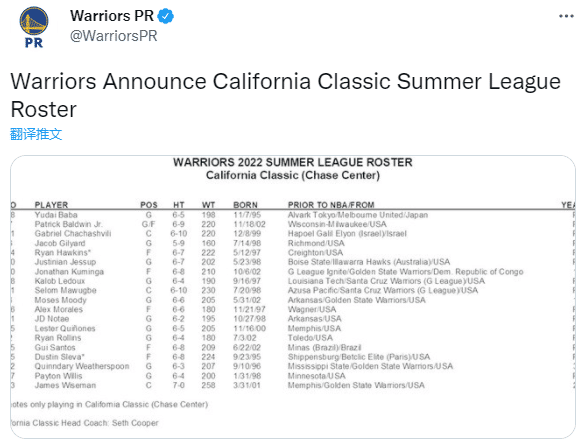Open the @WarriorsPR handle link
Viewport: 588px width, 444px height.
(114, 36)
